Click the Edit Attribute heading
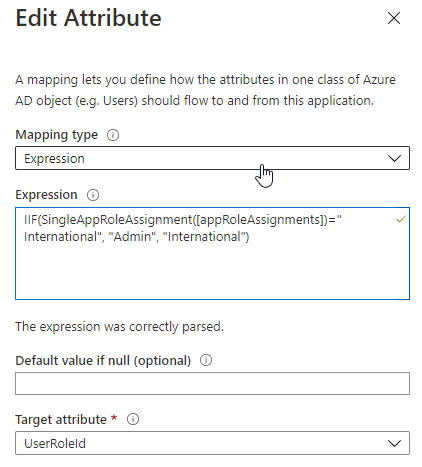This screenshot has height=467, width=422. [x=88, y=18]
